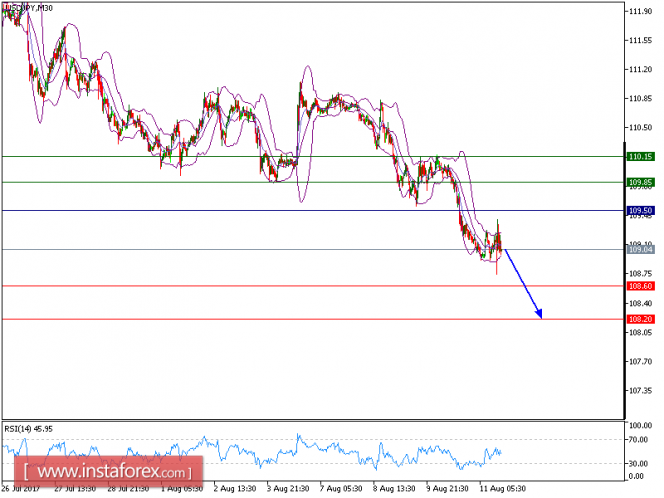The image size is (664, 498).
Task: Click the 108.75 price axis value
Action: pos(640,274)
